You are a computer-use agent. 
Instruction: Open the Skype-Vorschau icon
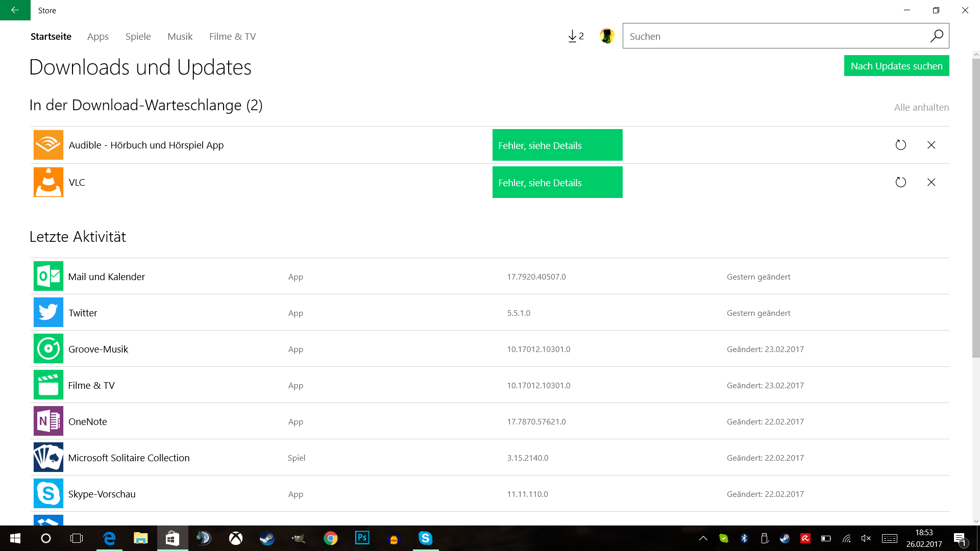pos(48,493)
